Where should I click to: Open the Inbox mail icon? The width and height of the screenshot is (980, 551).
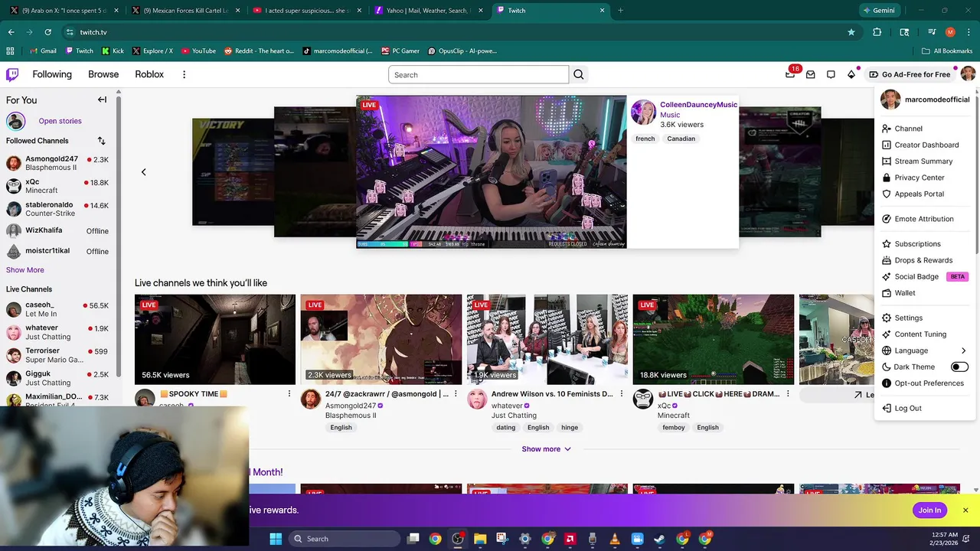click(810, 74)
